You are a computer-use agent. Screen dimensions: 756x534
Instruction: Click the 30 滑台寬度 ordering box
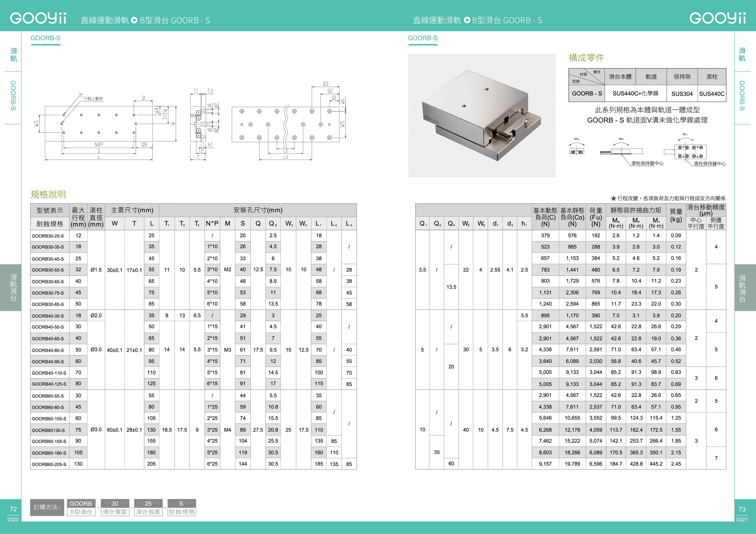114,507
